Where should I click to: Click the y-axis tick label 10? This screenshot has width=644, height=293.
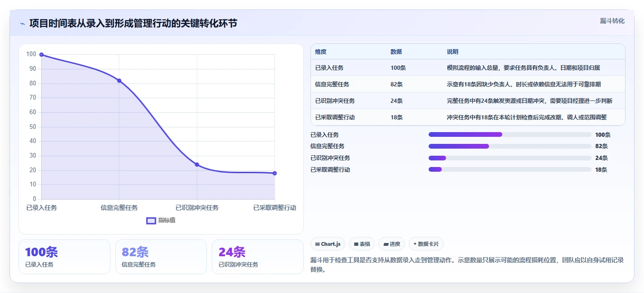[x=33, y=184]
